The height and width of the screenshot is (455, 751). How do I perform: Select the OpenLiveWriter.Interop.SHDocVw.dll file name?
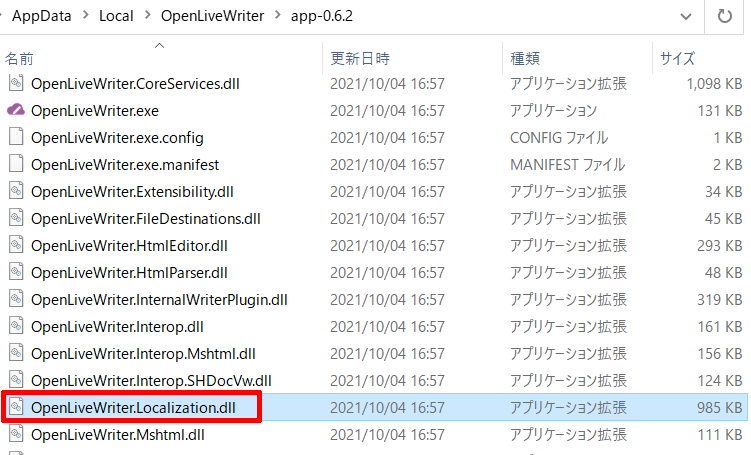click(151, 381)
